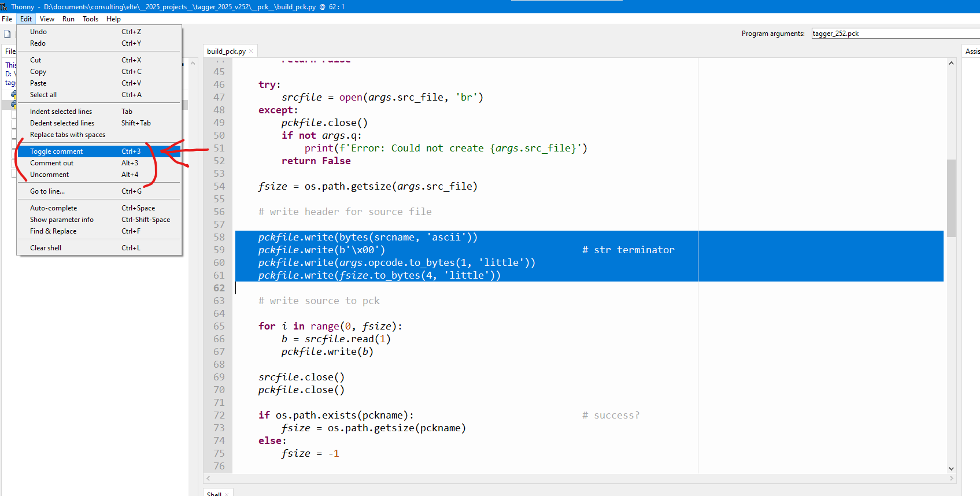Choose Uncomment in the Edit menu
The width and height of the screenshot is (980, 496).
(x=50, y=175)
